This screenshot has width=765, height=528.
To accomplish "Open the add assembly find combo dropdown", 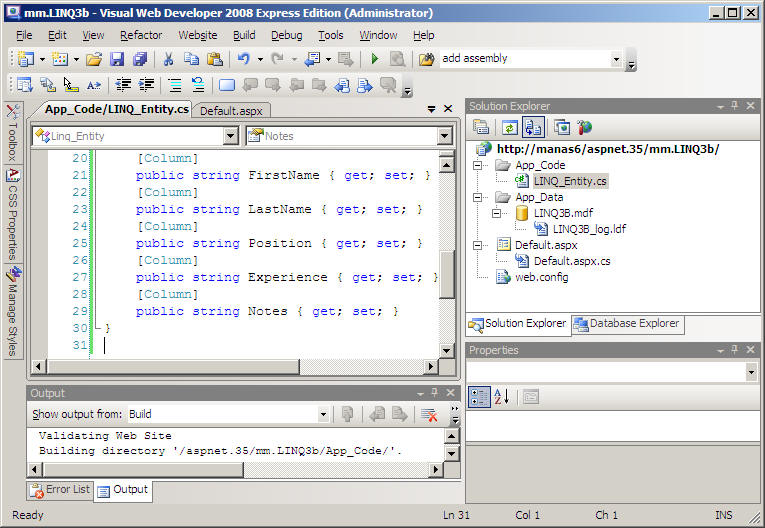I will pyautogui.click(x=617, y=59).
